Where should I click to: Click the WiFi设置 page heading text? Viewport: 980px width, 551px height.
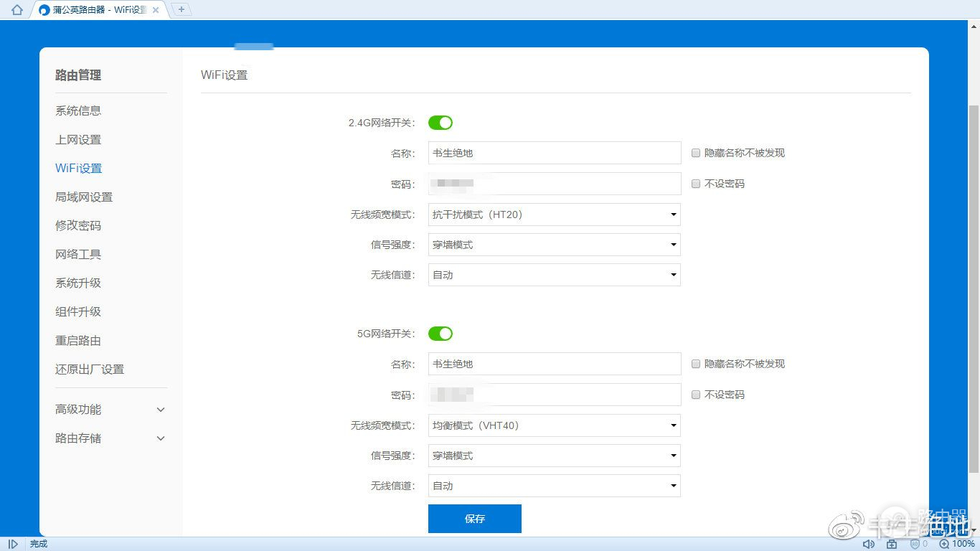click(x=225, y=75)
